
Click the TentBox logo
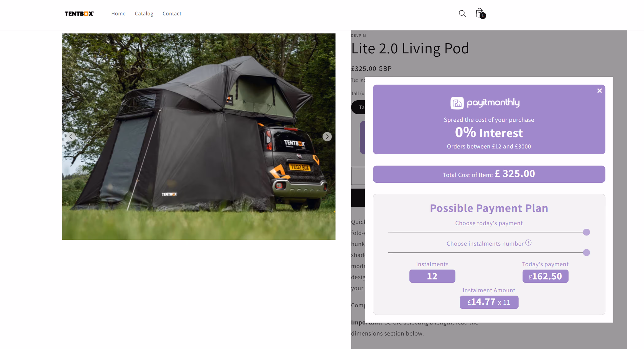pyautogui.click(x=79, y=13)
